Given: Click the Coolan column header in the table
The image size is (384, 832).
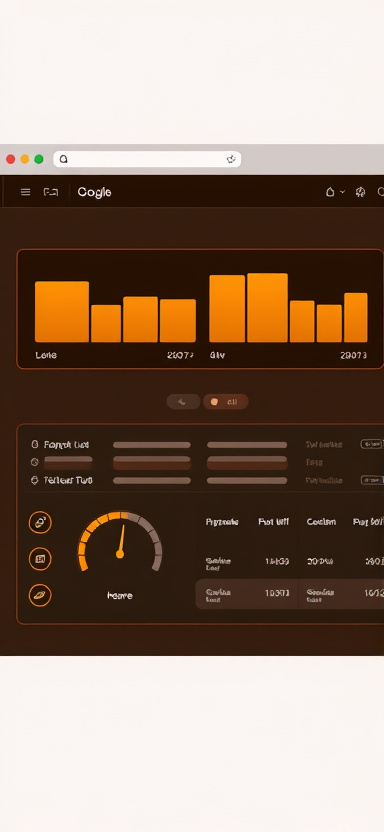Looking at the screenshot, I should 321,522.
